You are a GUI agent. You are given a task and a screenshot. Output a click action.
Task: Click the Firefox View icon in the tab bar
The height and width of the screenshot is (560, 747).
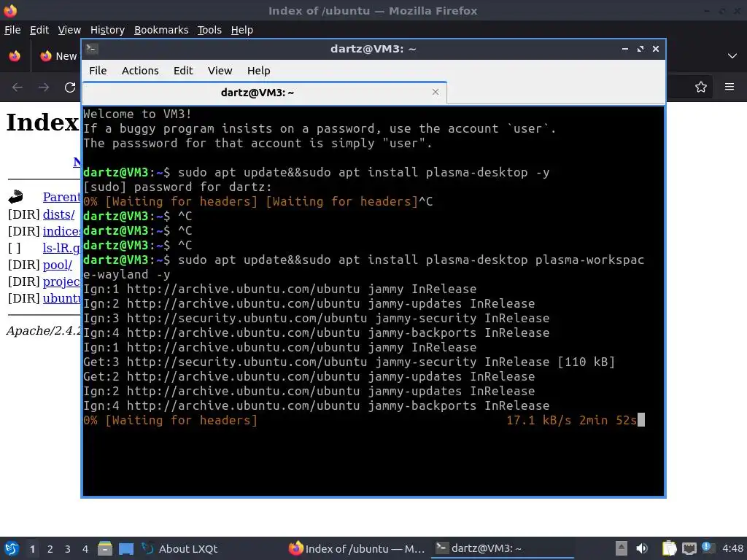(x=15, y=55)
